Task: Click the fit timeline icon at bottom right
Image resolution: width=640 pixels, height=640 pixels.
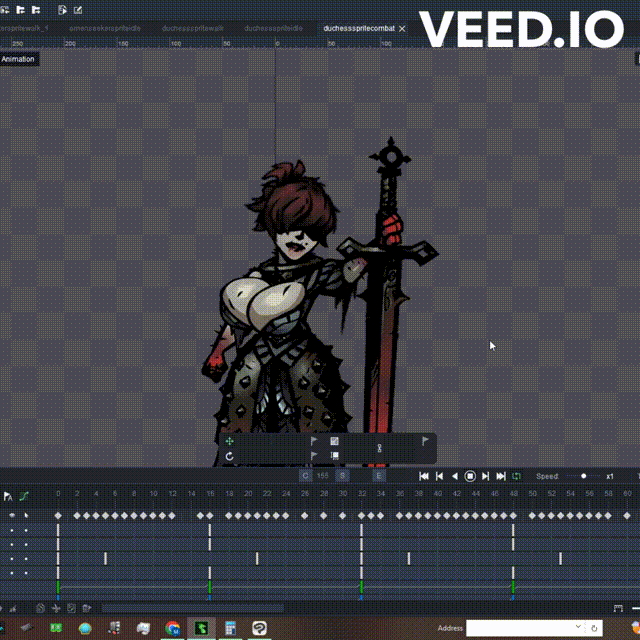Action: (618, 609)
